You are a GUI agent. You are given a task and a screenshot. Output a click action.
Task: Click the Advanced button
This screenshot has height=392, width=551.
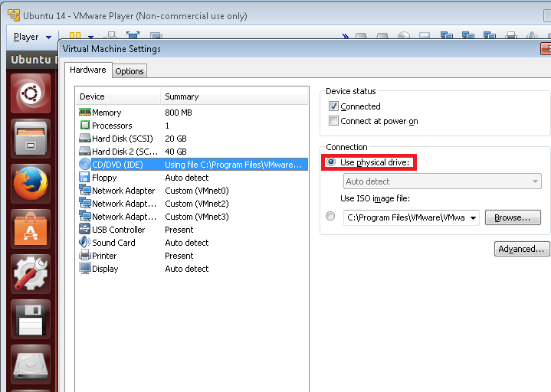(521, 249)
